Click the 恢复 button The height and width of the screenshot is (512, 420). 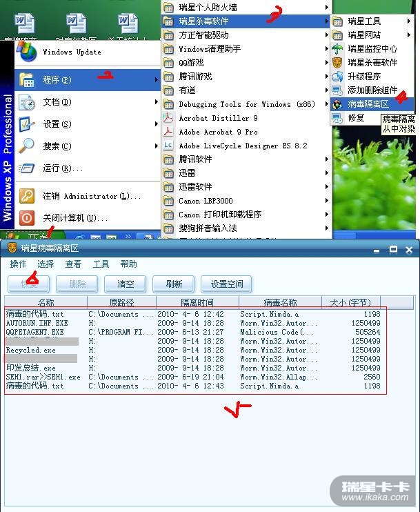(29, 284)
